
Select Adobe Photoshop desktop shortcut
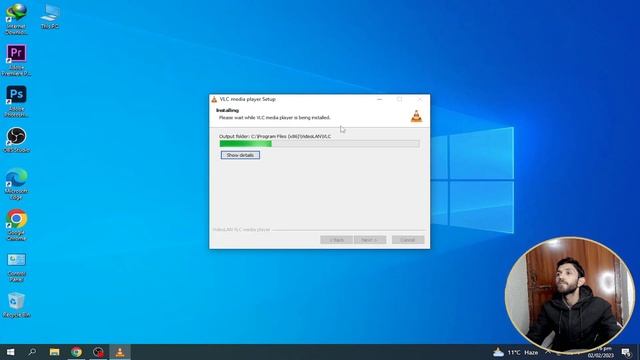(16, 102)
